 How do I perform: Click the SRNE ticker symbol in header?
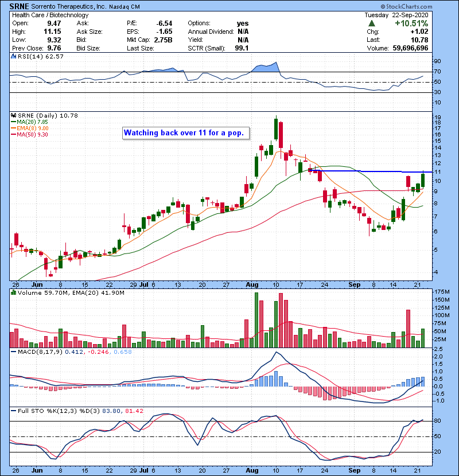(20, 6)
